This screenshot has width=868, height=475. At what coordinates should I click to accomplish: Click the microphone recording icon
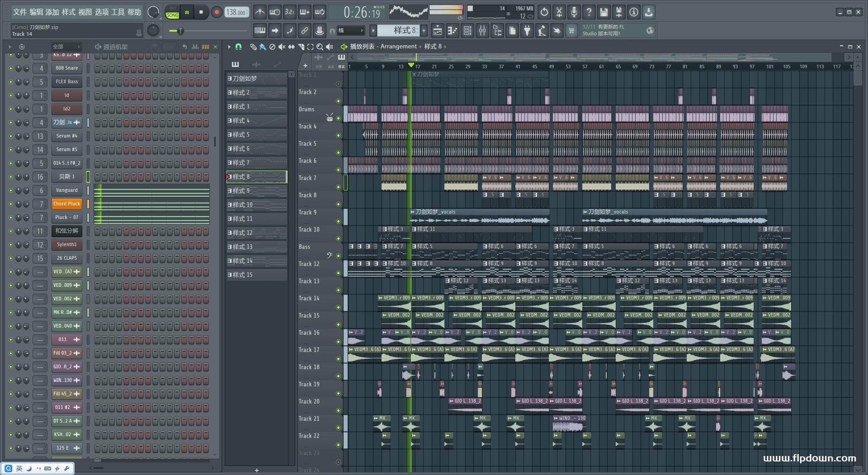tap(574, 12)
